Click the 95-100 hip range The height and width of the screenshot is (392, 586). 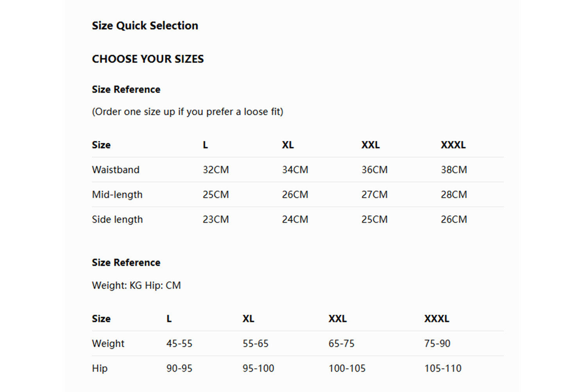pos(258,368)
